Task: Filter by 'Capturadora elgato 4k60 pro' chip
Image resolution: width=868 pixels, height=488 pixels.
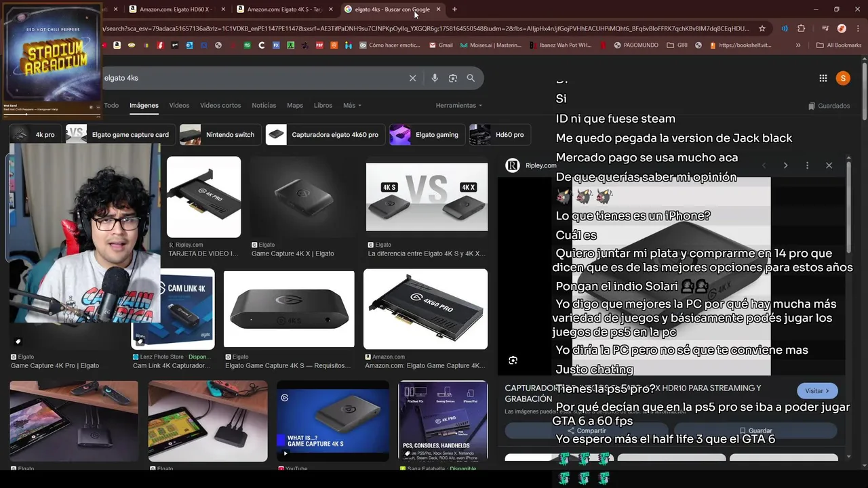Action: 325,134
